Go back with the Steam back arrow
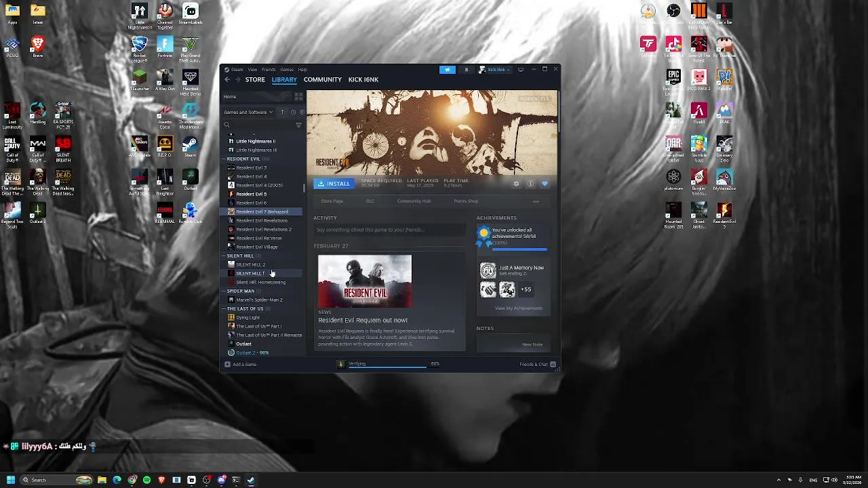The height and width of the screenshot is (488, 868). 227,79
